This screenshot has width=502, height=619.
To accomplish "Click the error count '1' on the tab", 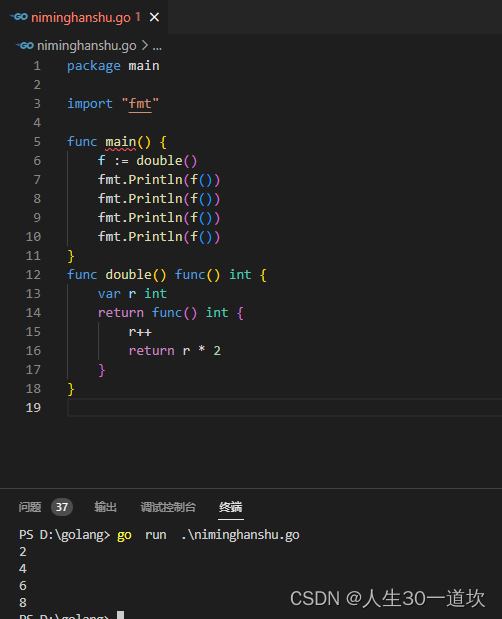I will click(138, 17).
